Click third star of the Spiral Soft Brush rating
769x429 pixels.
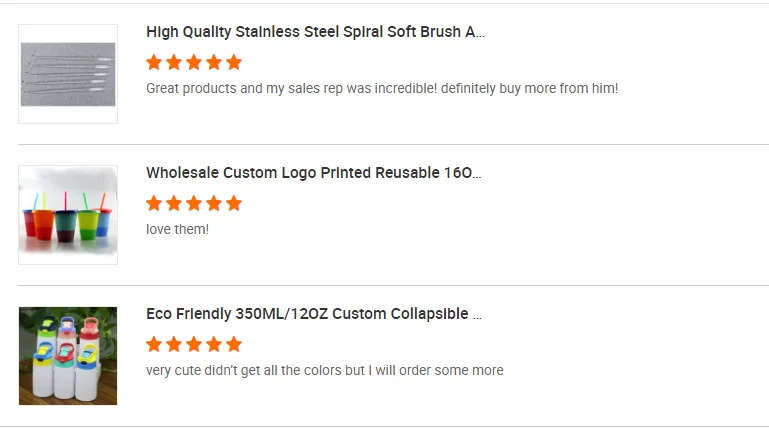click(194, 62)
